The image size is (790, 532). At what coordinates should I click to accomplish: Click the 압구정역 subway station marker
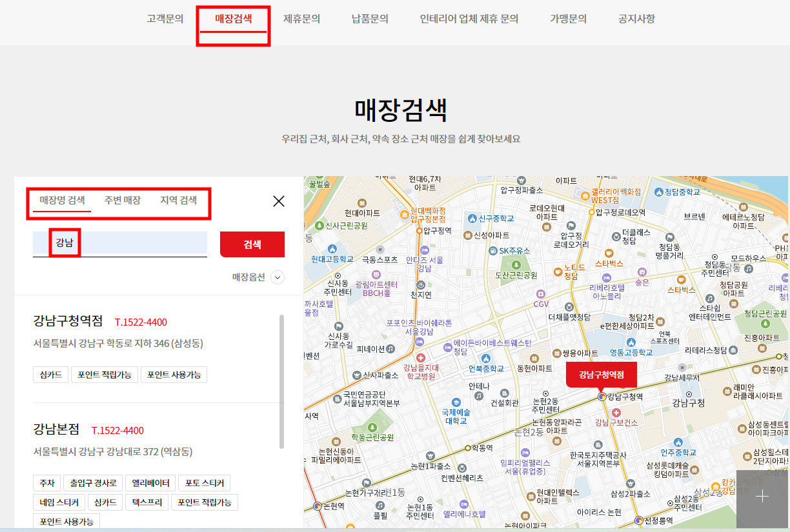(x=420, y=231)
